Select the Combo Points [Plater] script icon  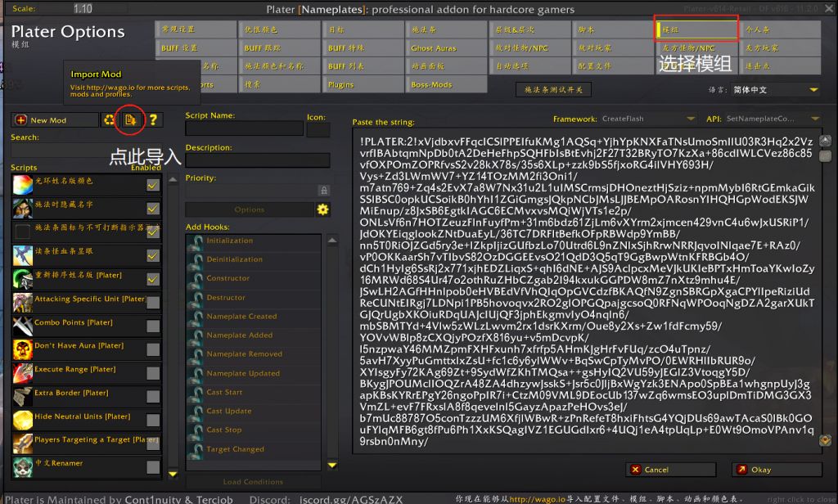coord(22,326)
